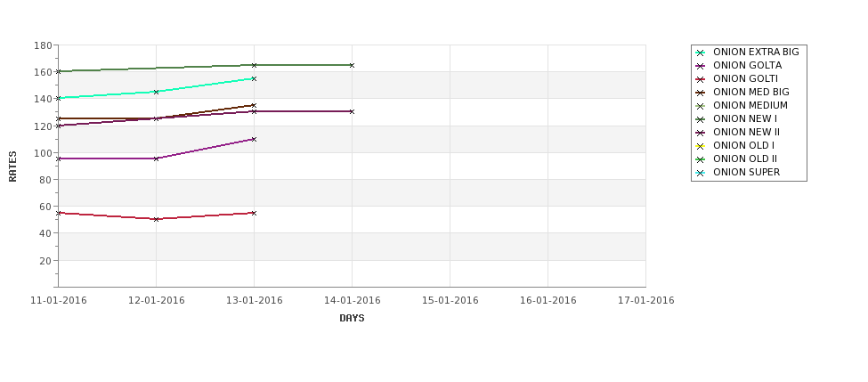The height and width of the screenshot is (382, 868).
Task: Click the ONION NEW II point on 14-01-2016
Action: click(x=352, y=111)
